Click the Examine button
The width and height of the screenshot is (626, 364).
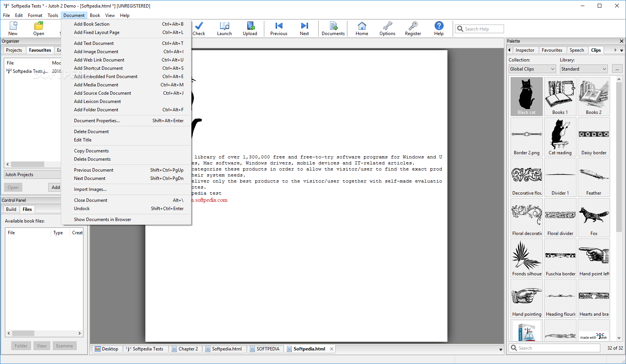point(65,346)
